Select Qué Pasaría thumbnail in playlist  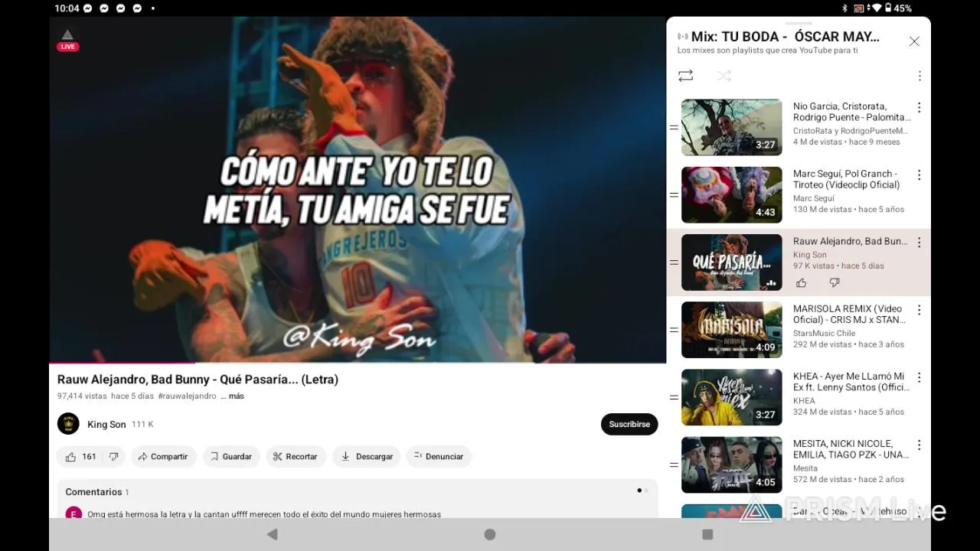732,262
